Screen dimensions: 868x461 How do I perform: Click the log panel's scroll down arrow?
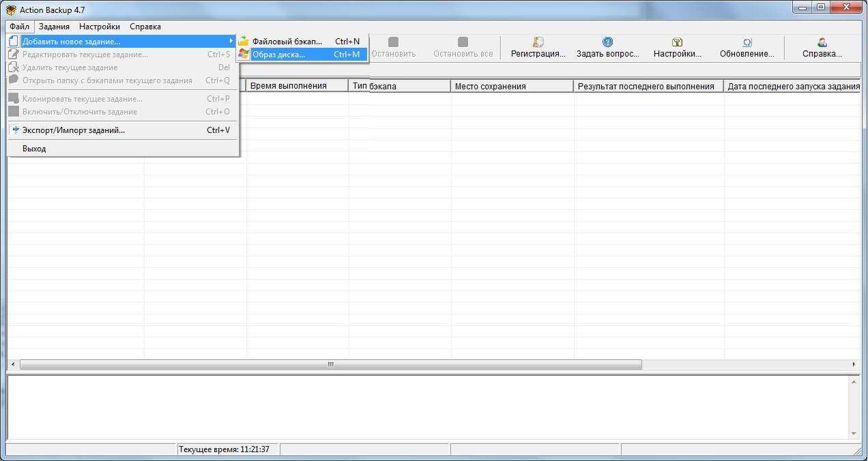pos(854,434)
